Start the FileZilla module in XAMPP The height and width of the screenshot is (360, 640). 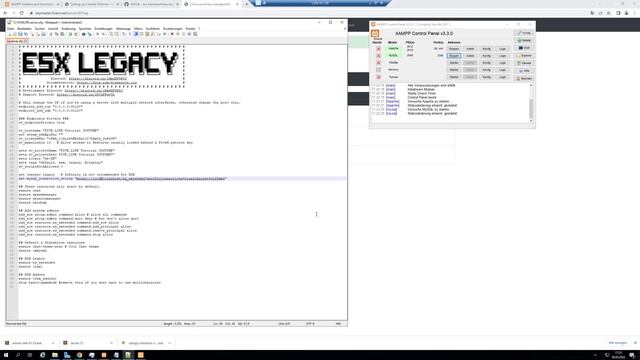point(454,63)
